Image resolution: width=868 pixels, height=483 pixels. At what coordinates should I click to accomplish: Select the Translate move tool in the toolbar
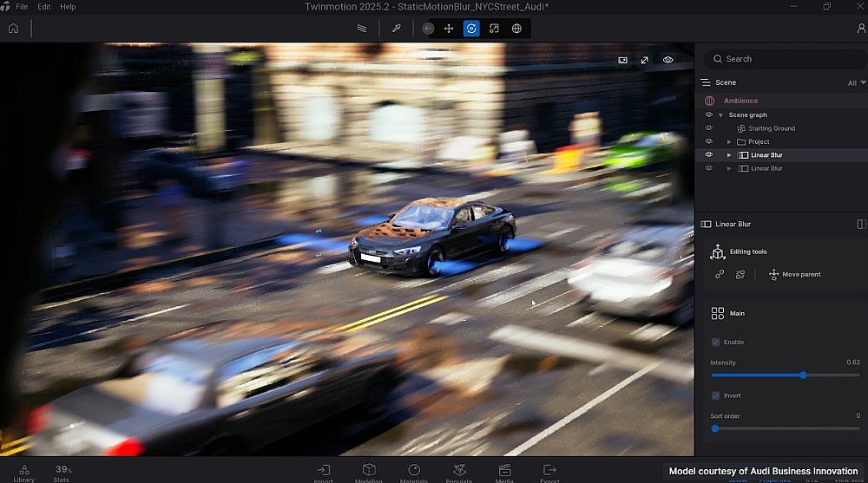[449, 28]
